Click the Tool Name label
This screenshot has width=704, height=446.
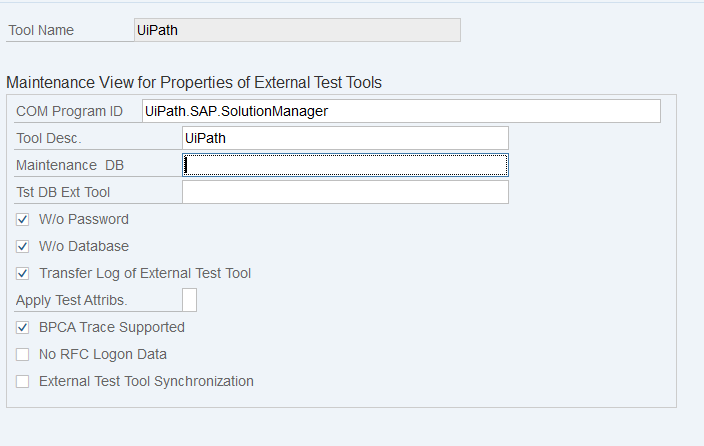coord(41,30)
